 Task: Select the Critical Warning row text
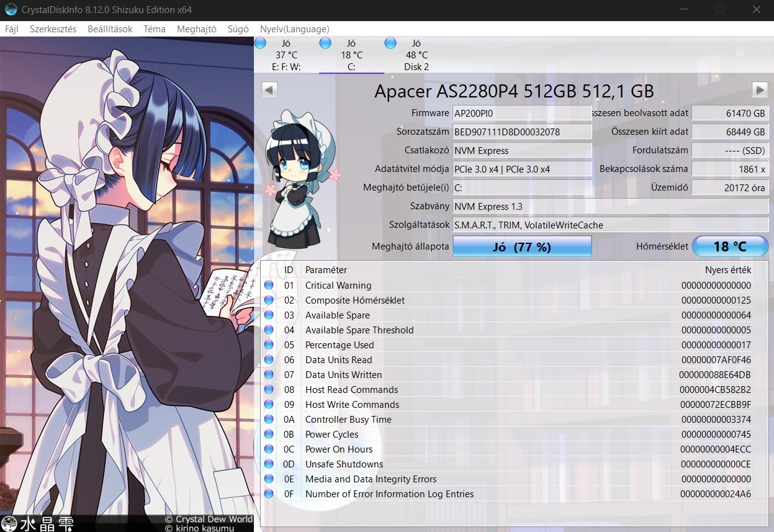[338, 286]
